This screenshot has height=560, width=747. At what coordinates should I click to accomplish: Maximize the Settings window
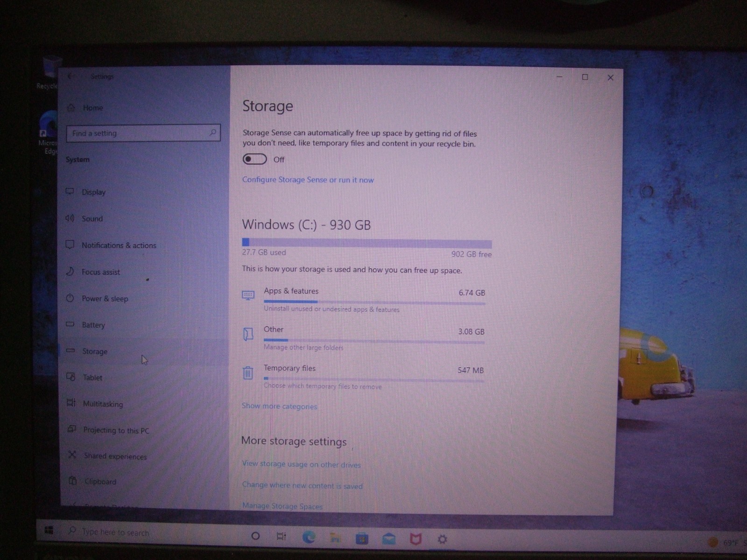click(x=585, y=77)
